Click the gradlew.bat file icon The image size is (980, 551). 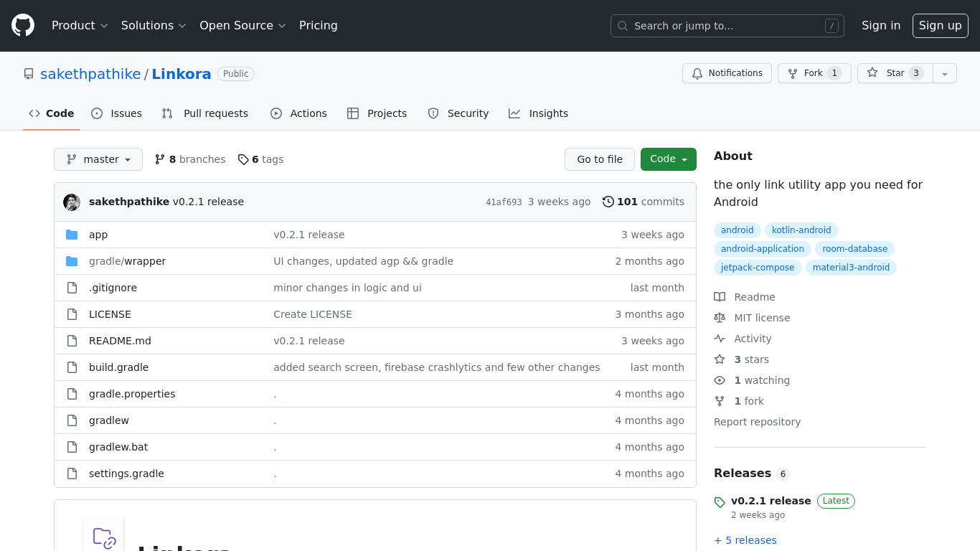(72, 447)
